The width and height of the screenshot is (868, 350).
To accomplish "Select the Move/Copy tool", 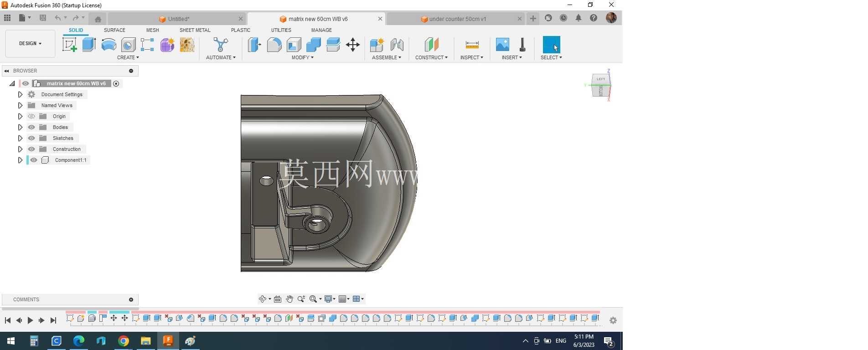I will 353,45.
